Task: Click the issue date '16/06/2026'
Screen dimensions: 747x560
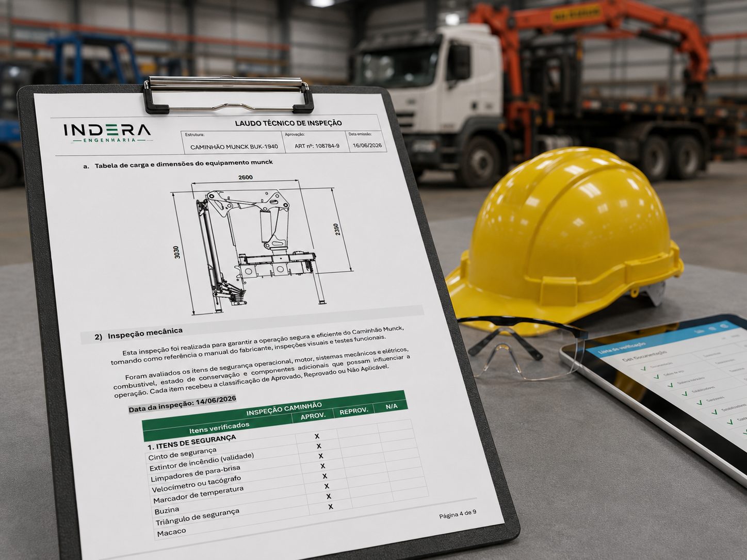Action: click(x=367, y=145)
